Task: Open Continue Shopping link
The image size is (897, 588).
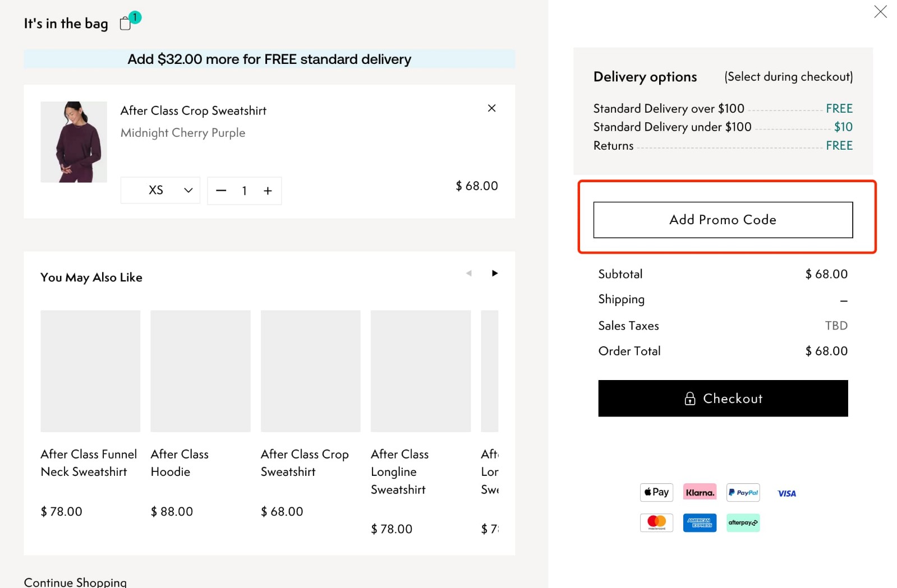Action: [75, 582]
